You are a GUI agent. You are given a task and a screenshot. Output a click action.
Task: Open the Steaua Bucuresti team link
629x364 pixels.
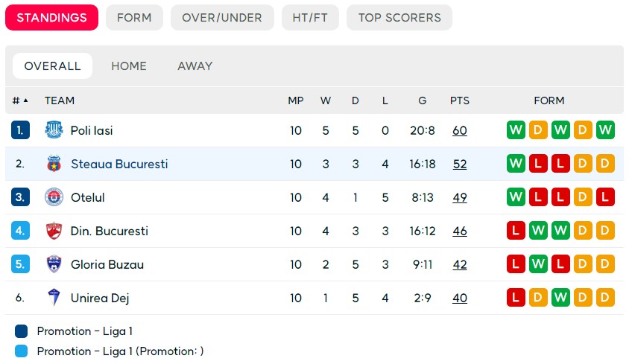119,164
